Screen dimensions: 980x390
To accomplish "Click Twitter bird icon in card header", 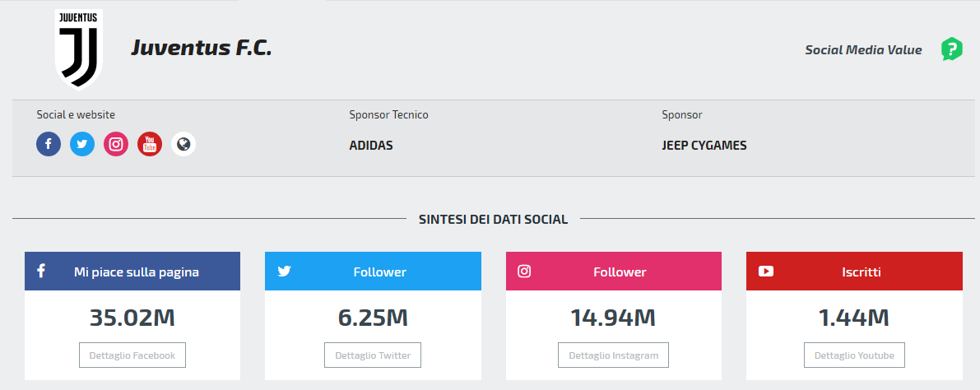I will [285, 272].
